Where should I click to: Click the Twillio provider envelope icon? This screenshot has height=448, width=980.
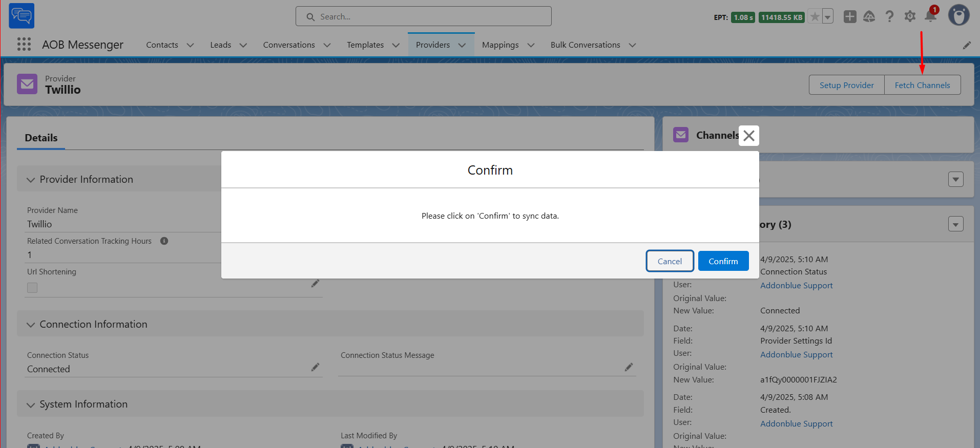pyautogui.click(x=27, y=84)
